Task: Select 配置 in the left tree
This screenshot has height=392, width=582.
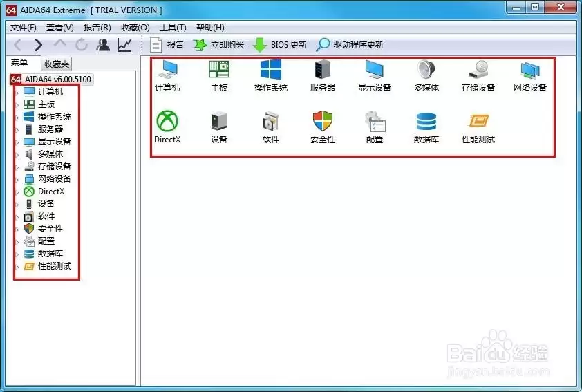Action: coord(39,241)
